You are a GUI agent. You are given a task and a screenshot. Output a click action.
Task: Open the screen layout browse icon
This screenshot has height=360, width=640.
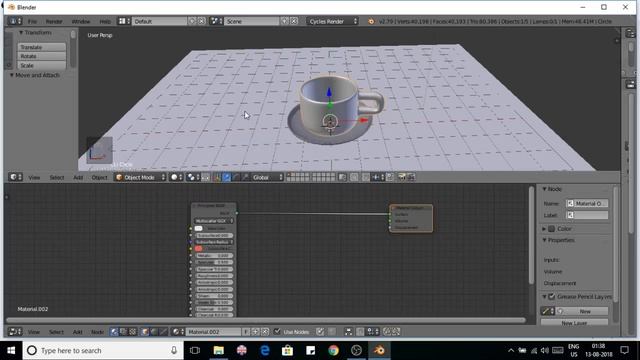pyautogui.click(x=124, y=21)
